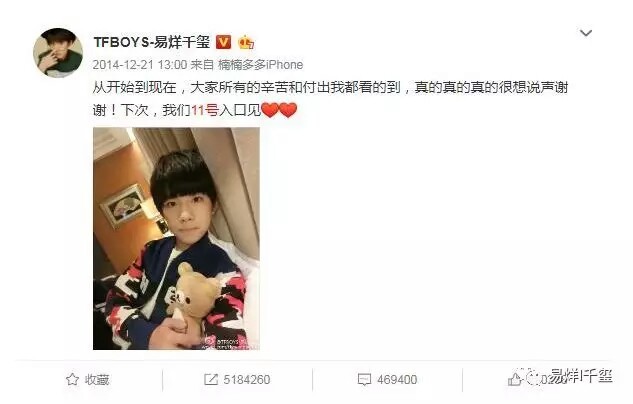This screenshot has width=633, height=404.
Task: Click the Weibo watermark on the photo
Action: [x=228, y=343]
